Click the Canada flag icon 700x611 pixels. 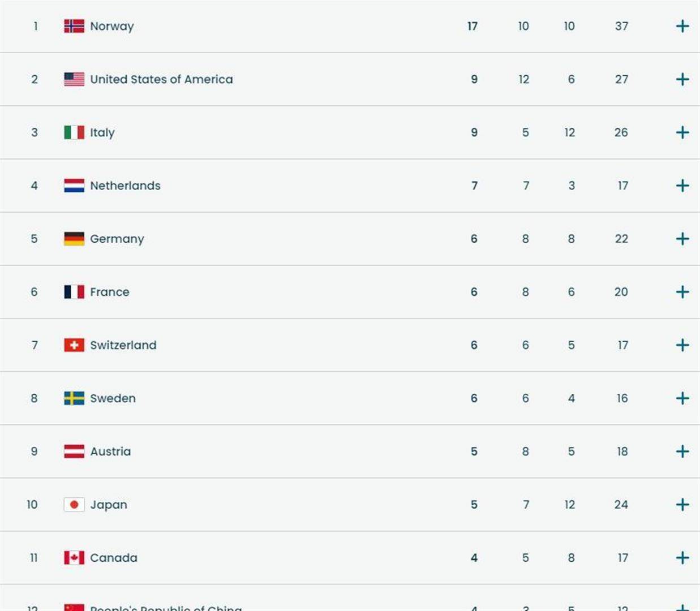[x=74, y=558]
